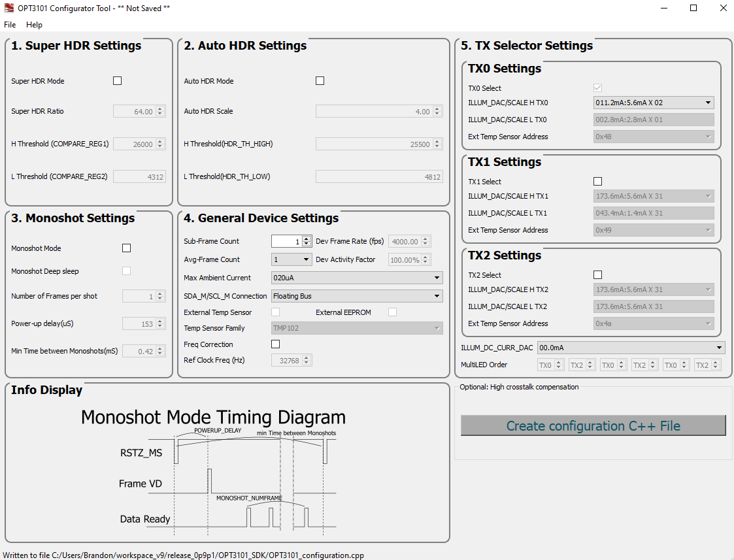Enable Super HDR Mode
The width and height of the screenshot is (734, 560).
[117, 80]
